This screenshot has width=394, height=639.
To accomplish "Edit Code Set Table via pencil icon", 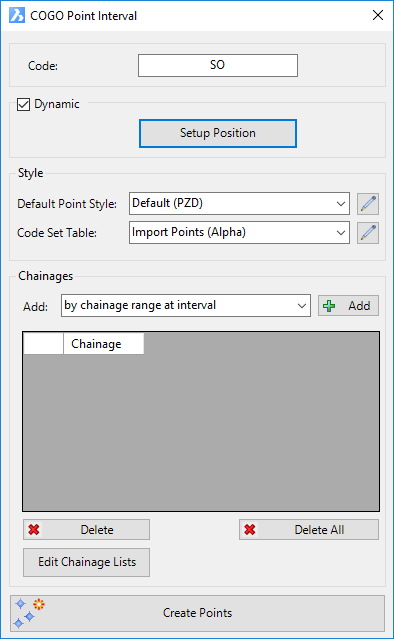I will 368,233.
